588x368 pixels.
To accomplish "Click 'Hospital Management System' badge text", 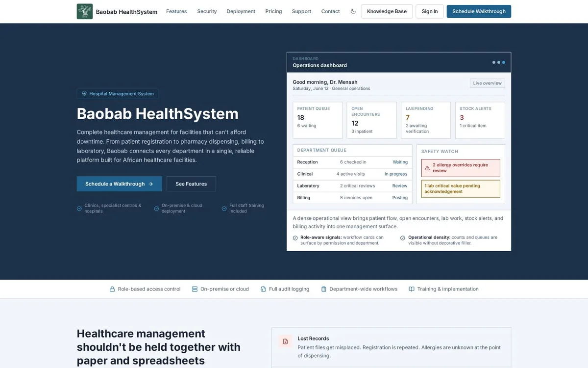I will point(122,94).
